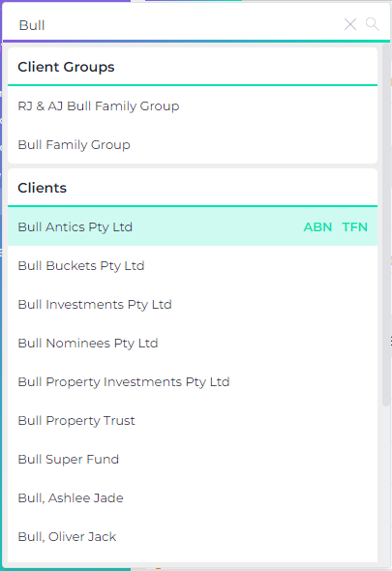The width and height of the screenshot is (392, 571).
Task: Click into the search field containing Bull
Action: point(178,25)
